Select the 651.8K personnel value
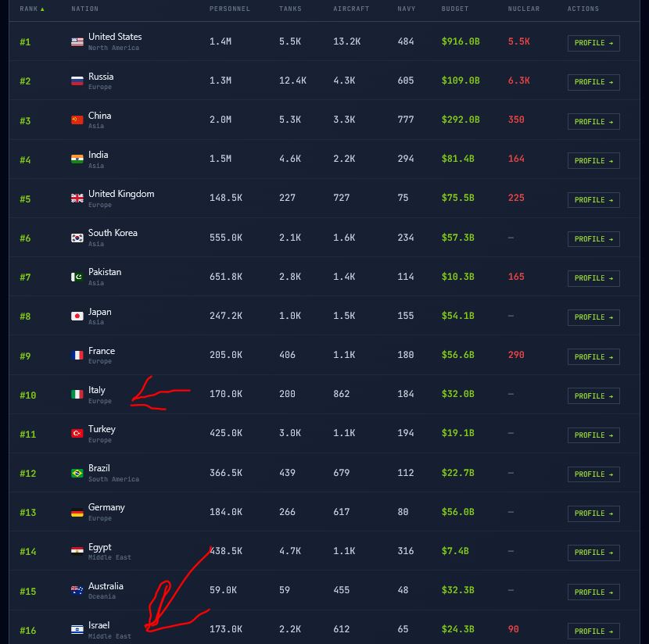 point(226,277)
